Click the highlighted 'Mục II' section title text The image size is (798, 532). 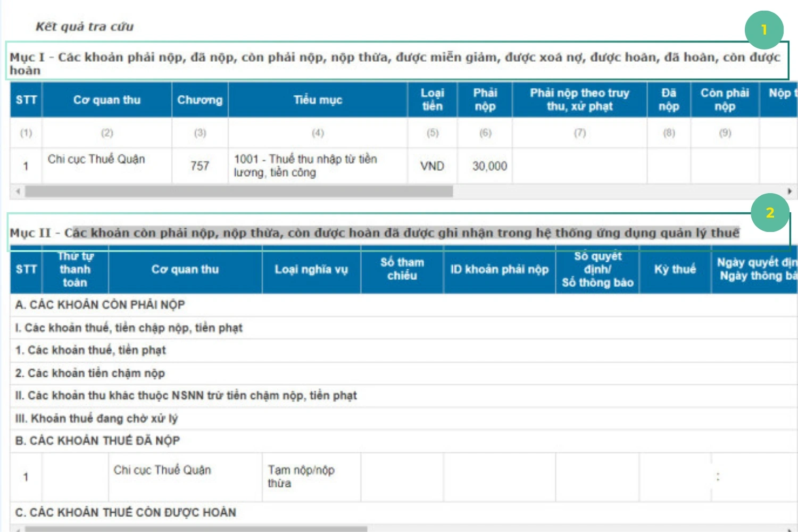click(x=375, y=233)
